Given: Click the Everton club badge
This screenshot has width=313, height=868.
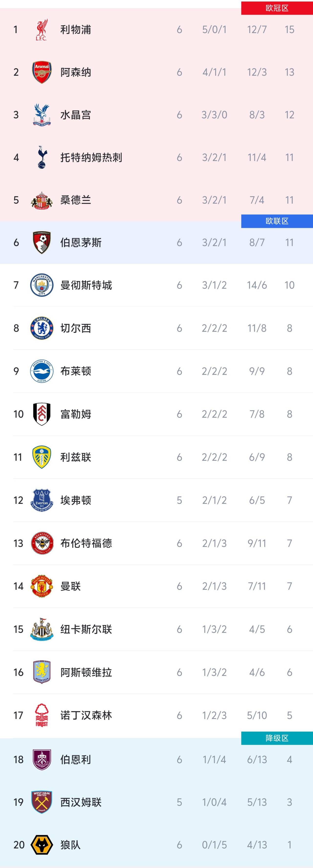Looking at the screenshot, I should [x=42, y=500].
